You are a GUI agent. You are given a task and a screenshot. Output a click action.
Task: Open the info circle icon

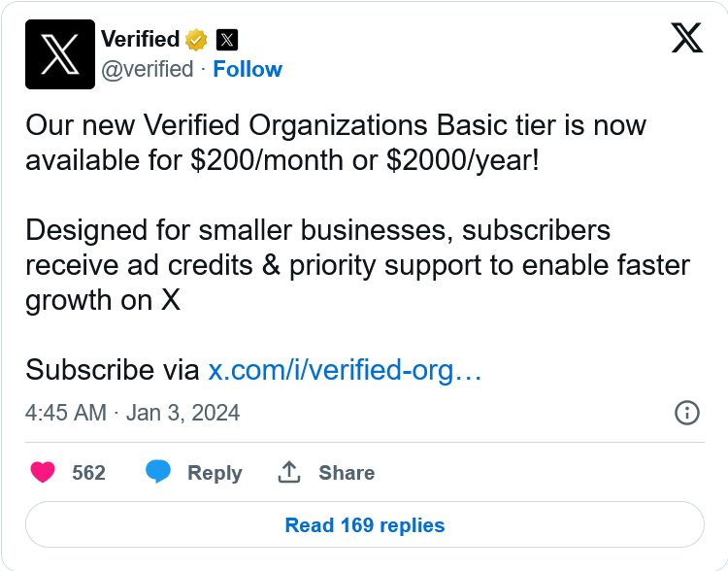[x=686, y=413]
